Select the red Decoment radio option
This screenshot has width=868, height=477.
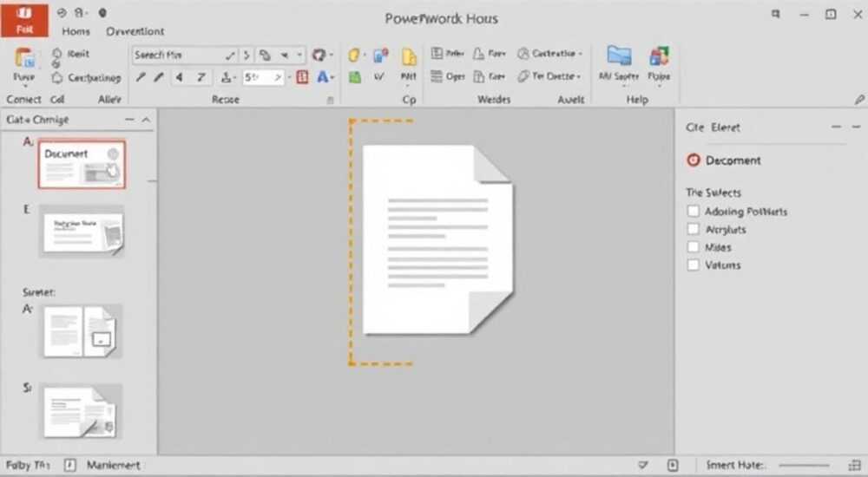pyautogui.click(x=693, y=160)
